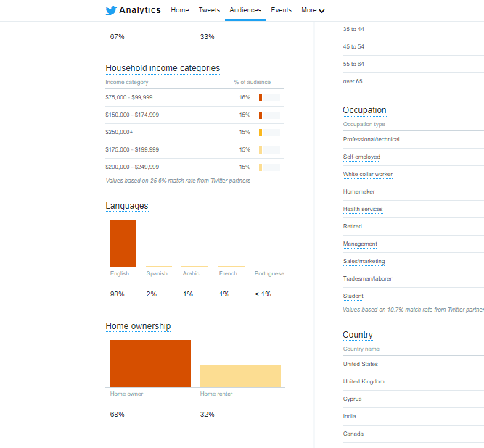Select the Self-employed occupation row

[361, 157]
